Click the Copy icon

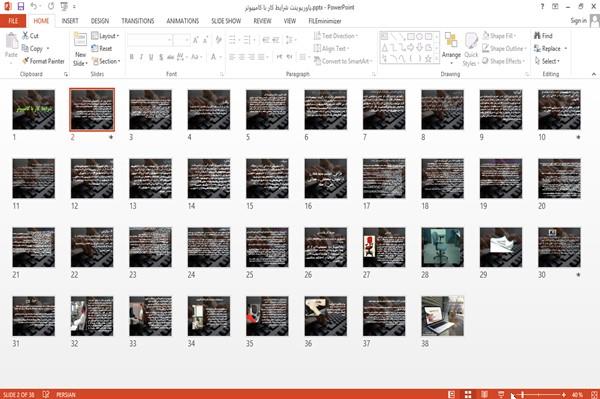[25, 49]
